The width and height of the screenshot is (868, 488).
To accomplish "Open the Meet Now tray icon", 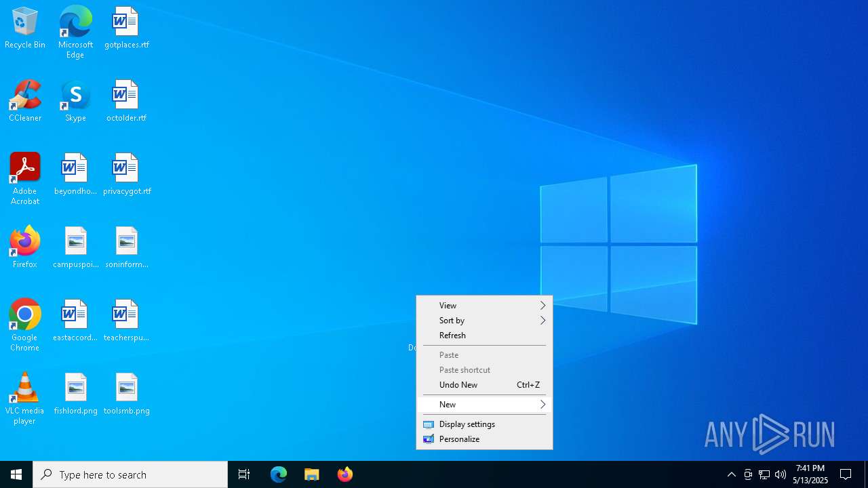I will pyautogui.click(x=748, y=474).
